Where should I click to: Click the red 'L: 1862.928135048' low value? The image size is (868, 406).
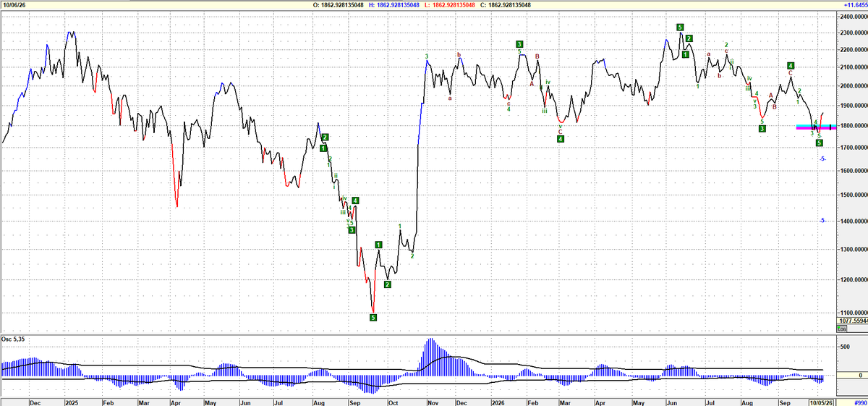click(x=451, y=4)
